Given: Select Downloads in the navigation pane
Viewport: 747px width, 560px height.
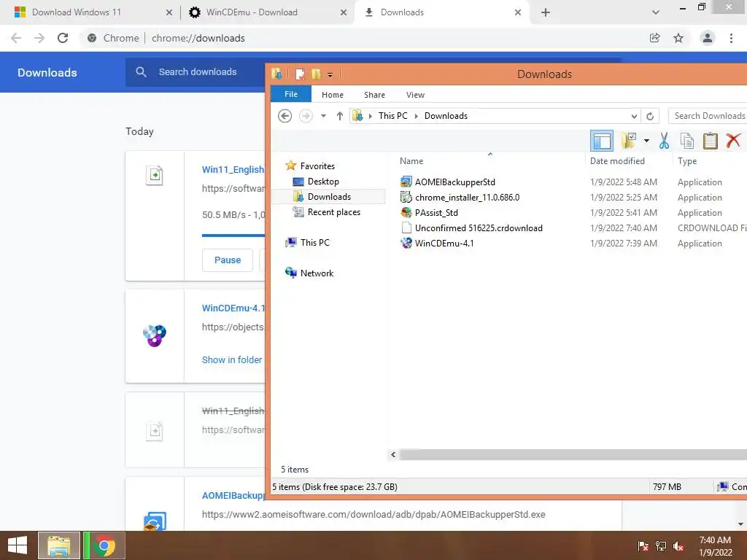Looking at the screenshot, I should pos(329,197).
